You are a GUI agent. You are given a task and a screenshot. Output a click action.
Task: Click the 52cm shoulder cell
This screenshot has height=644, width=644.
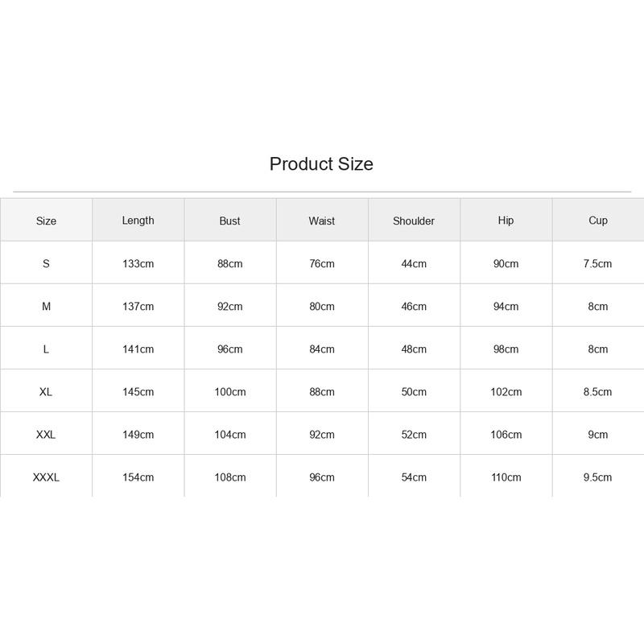[414, 434]
